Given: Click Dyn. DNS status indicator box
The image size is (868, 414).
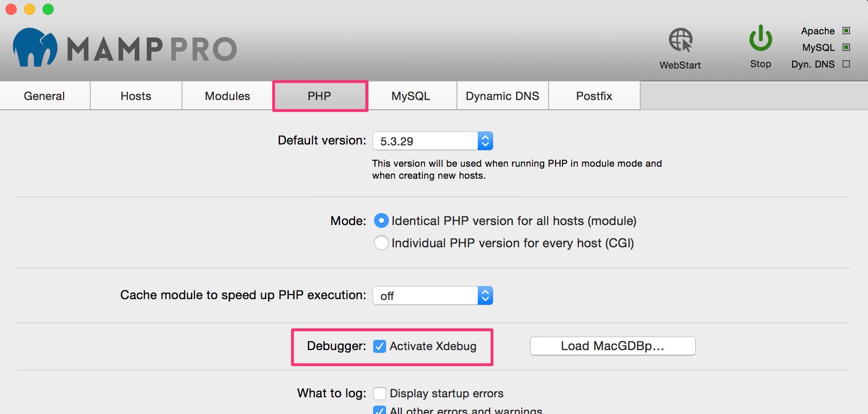Looking at the screenshot, I should coord(846,64).
